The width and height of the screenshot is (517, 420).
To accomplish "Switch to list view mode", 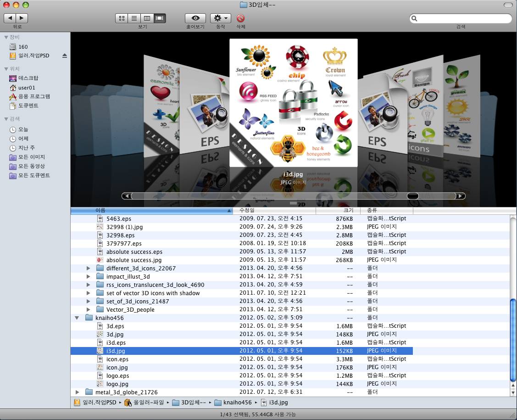I will tap(134, 18).
